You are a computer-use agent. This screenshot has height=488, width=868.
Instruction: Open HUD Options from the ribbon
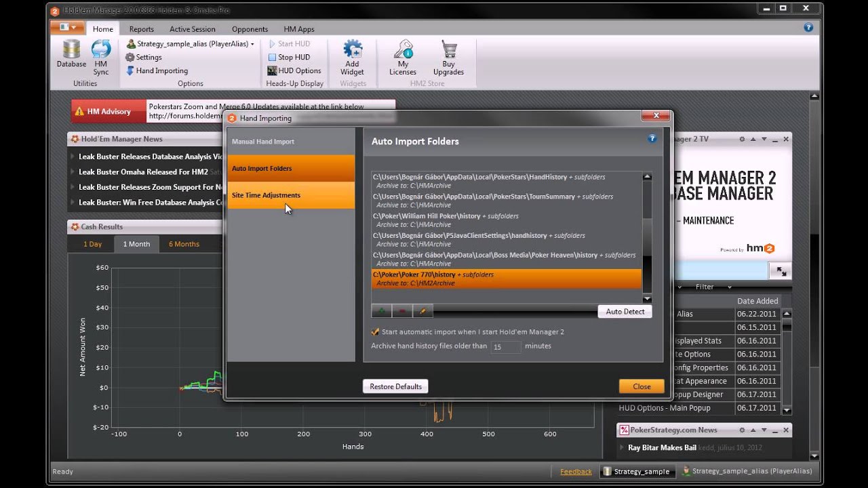[294, 70]
